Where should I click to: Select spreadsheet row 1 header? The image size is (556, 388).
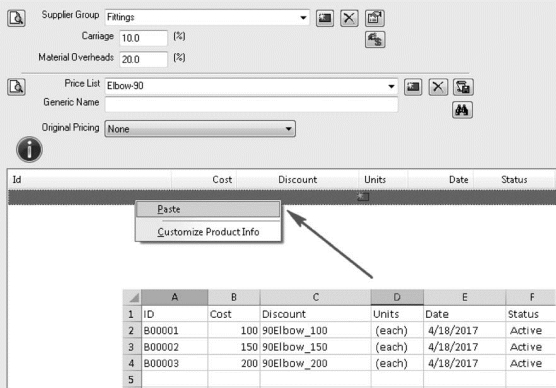(132, 314)
